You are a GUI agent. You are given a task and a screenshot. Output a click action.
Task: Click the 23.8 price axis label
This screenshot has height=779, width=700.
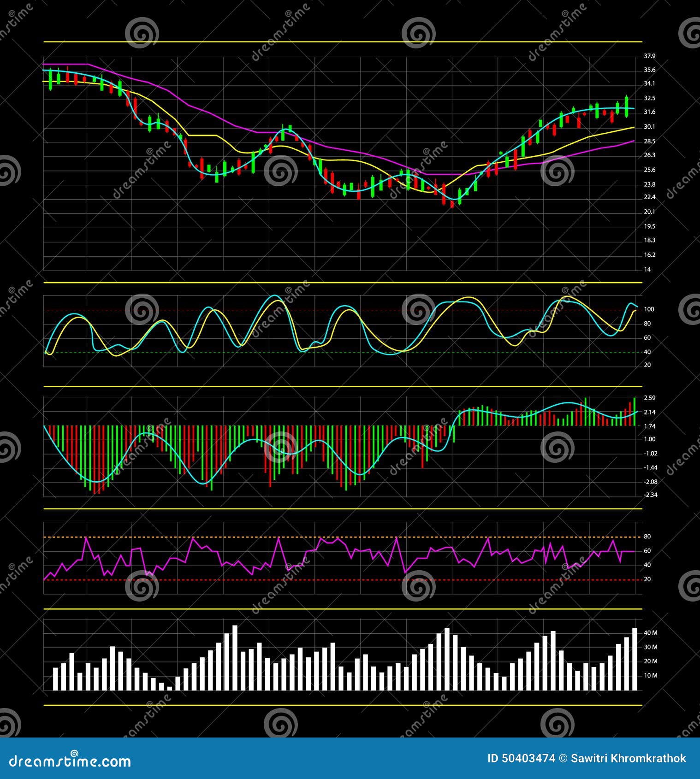649,184
